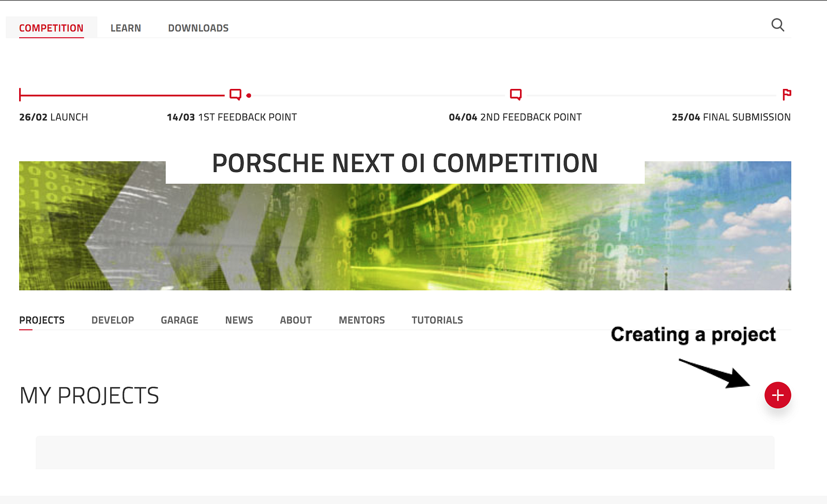Click the 04/04 2nd Feedback Point label
The image size is (827, 504).
click(x=515, y=117)
